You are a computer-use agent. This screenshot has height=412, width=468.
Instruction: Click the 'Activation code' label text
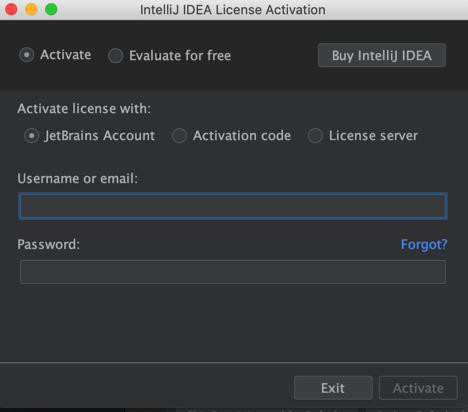click(242, 136)
